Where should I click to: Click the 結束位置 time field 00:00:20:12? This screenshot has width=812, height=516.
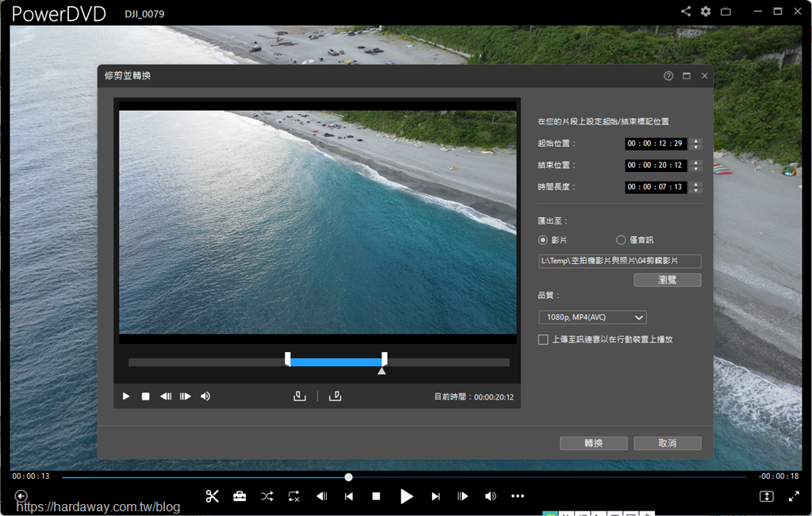click(x=656, y=165)
